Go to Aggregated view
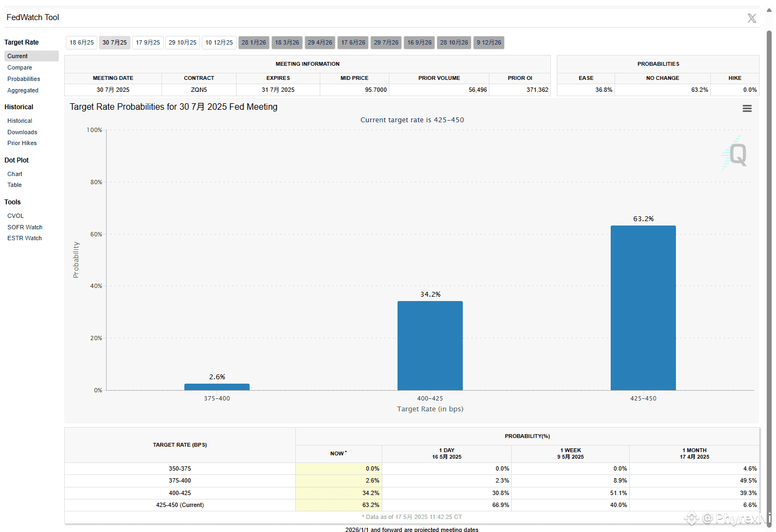The height and width of the screenshot is (532, 776). click(x=23, y=90)
